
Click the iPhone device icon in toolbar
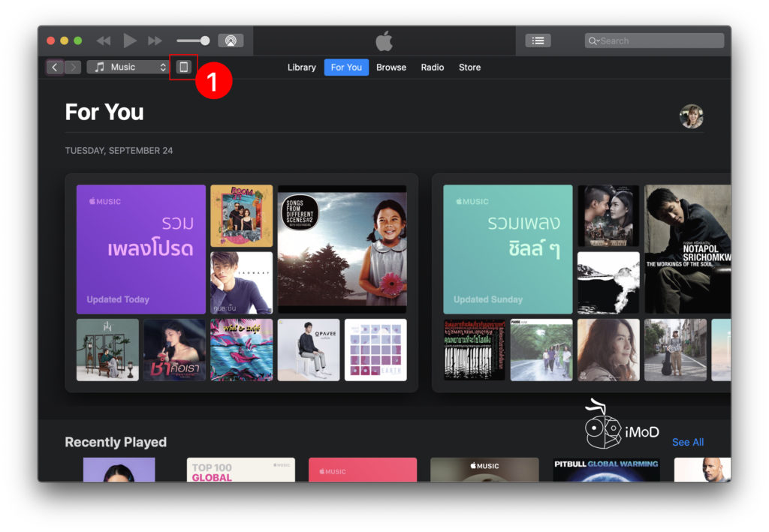coord(185,67)
